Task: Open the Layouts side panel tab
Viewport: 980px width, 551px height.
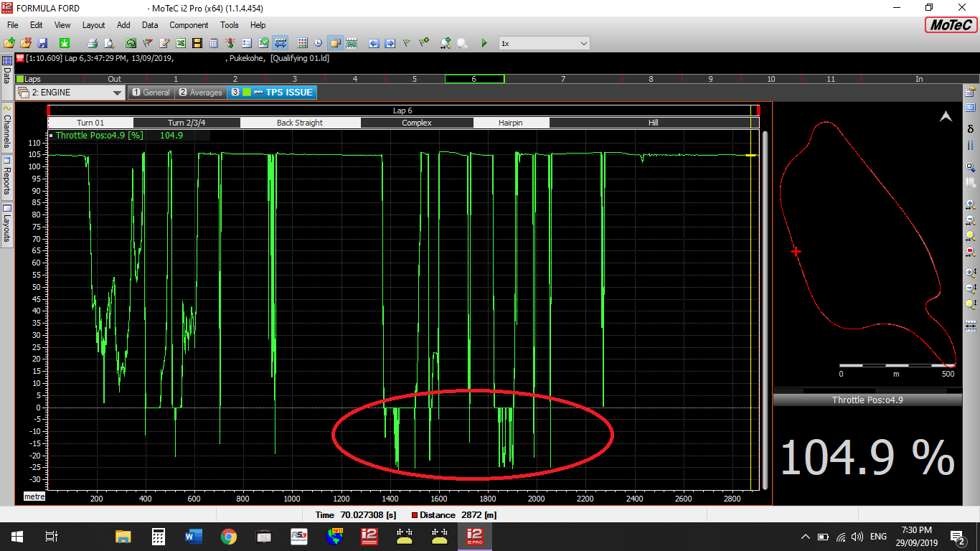Action: tap(6, 224)
